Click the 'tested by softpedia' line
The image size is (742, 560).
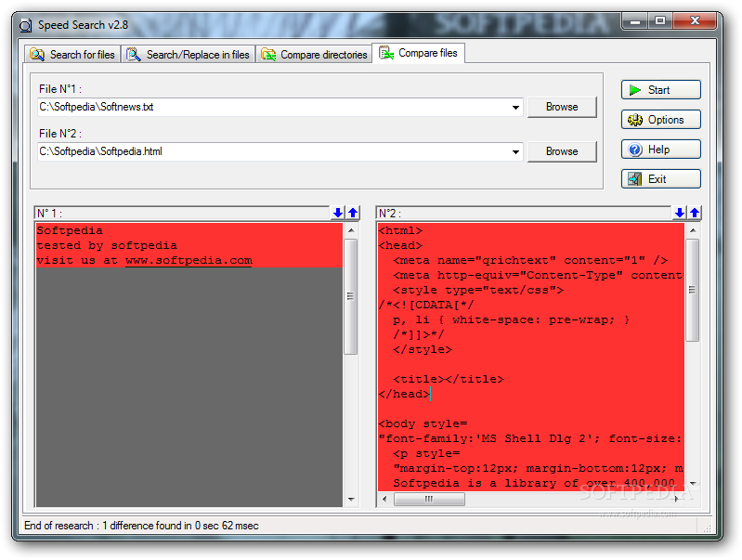click(107, 245)
